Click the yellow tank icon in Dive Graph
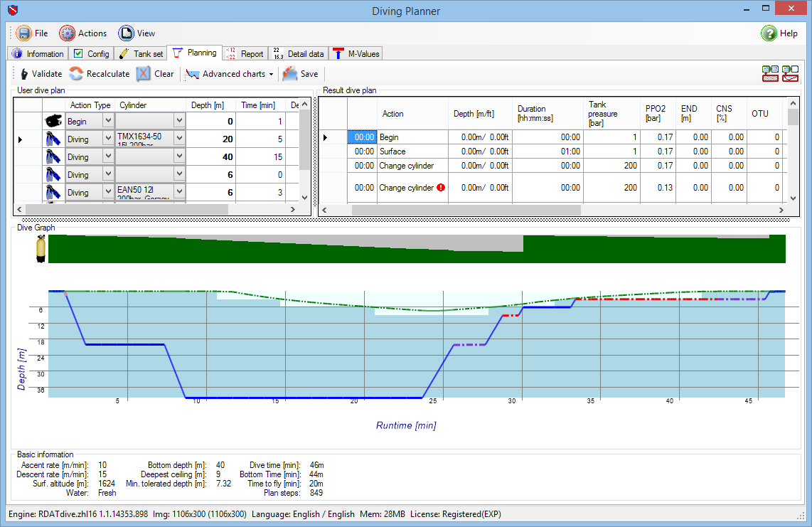 (41, 249)
